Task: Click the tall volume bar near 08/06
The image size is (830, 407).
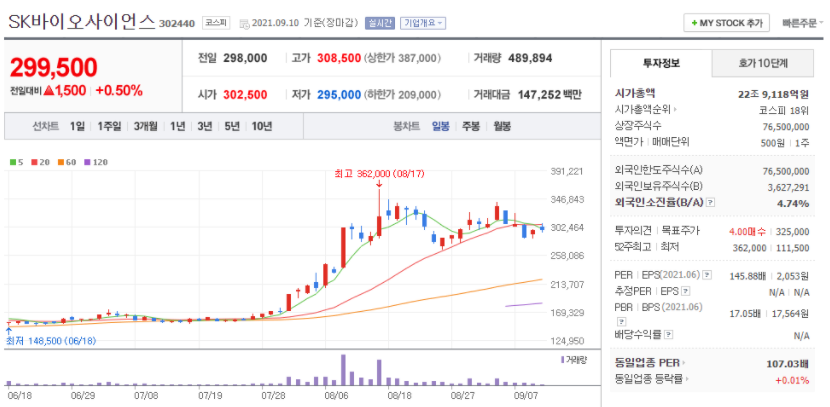Action: (x=343, y=370)
